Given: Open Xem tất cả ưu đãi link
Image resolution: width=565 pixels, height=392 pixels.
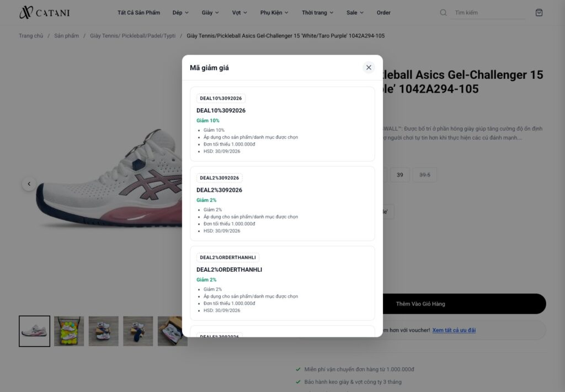Looking at the screenshot, I should click(x=454, y=330).
